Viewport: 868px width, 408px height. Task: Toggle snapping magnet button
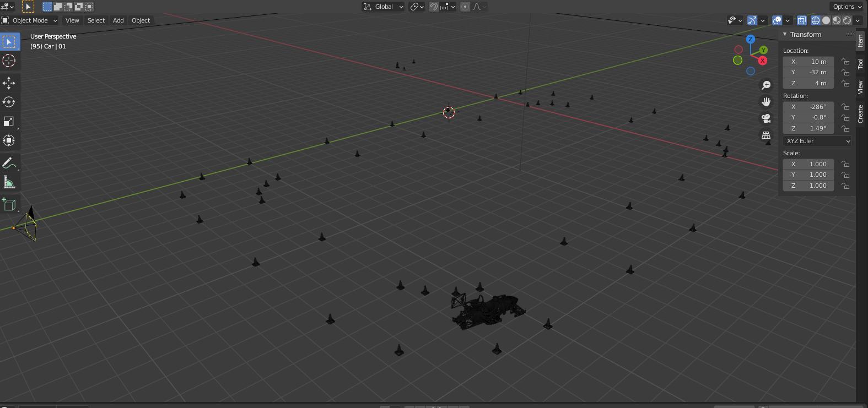coord(434,7)
